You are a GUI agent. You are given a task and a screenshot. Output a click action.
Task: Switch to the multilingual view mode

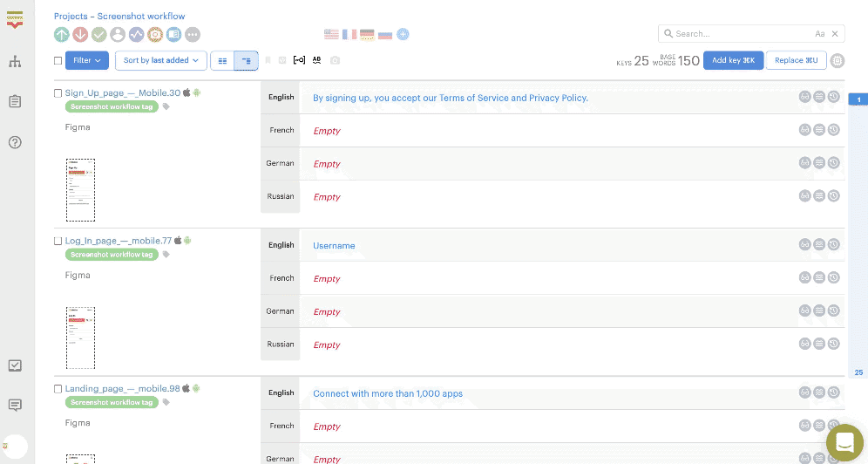247,61
